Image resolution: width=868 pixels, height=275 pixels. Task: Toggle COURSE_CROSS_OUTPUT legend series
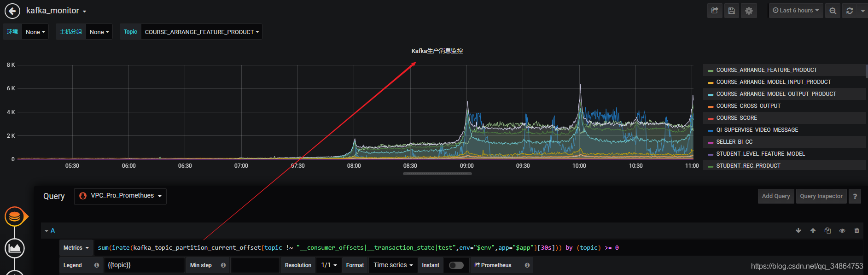(x=748, y=106)
